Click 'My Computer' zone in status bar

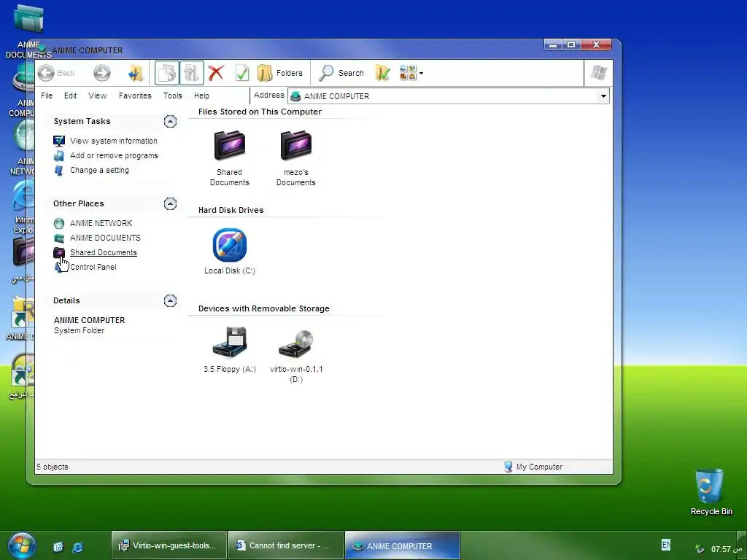point(533,467)
